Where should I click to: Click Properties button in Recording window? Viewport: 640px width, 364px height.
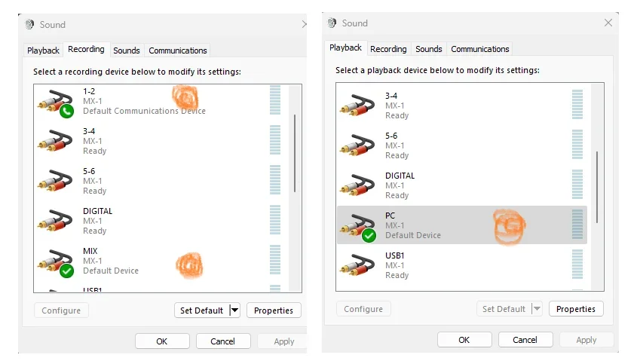click(x=274, y=310)
